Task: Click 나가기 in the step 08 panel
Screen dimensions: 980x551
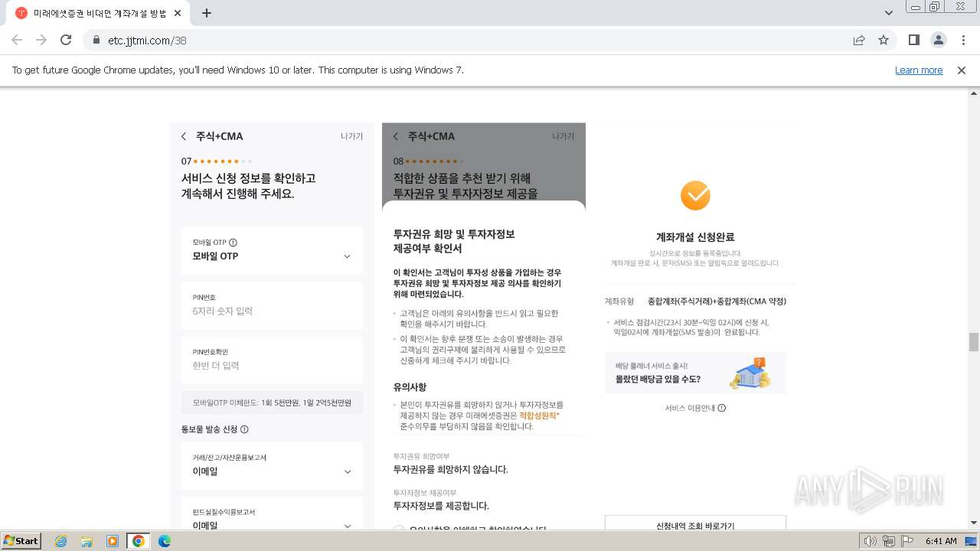Action: point(563,136)
